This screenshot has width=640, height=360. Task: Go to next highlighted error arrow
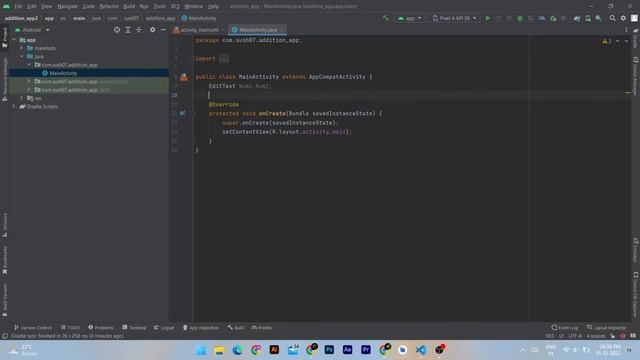(626, 41)
